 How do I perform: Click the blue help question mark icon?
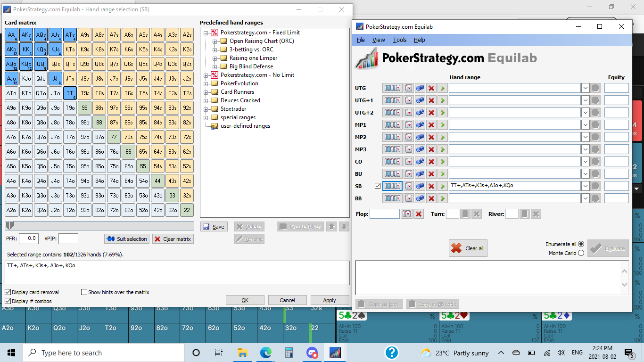click(391, 353)
